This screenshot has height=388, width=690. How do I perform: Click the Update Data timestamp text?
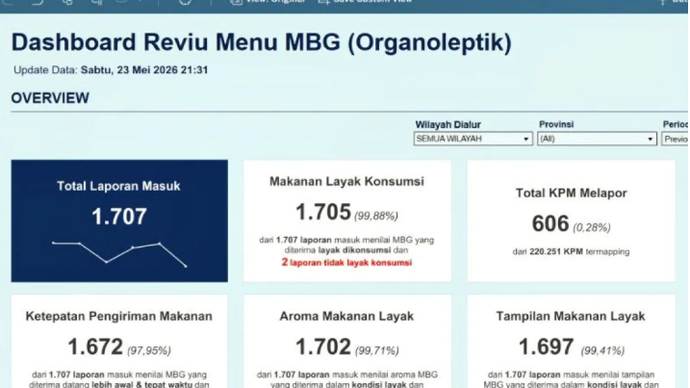[110, 70]
